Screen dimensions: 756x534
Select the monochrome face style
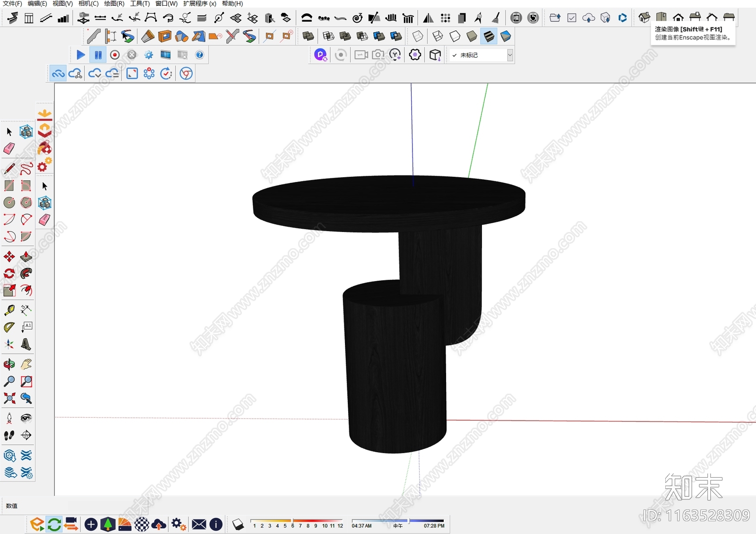click(x=506, y=36)
